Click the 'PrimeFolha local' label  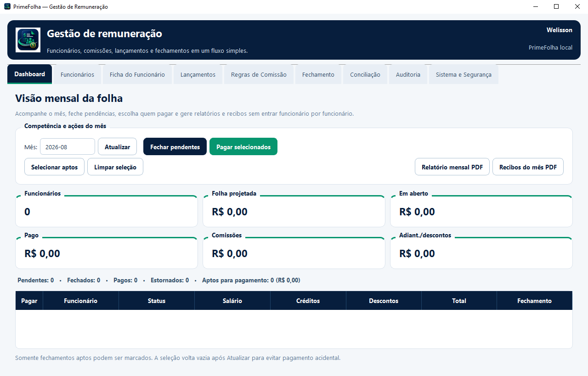pyautogui.click(x=550, y=47)
